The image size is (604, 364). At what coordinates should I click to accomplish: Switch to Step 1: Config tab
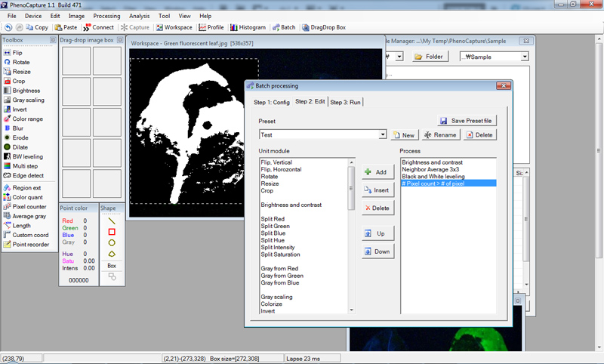coord(271,102)
